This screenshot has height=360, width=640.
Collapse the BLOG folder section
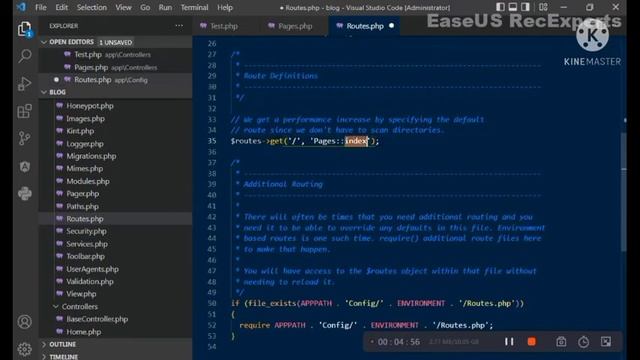click(44, 92)
